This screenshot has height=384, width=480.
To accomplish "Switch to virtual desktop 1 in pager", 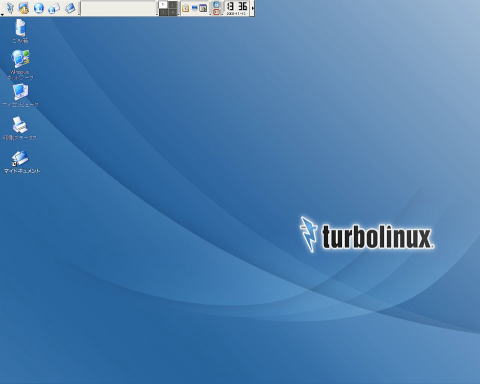I will pos(163,4).
